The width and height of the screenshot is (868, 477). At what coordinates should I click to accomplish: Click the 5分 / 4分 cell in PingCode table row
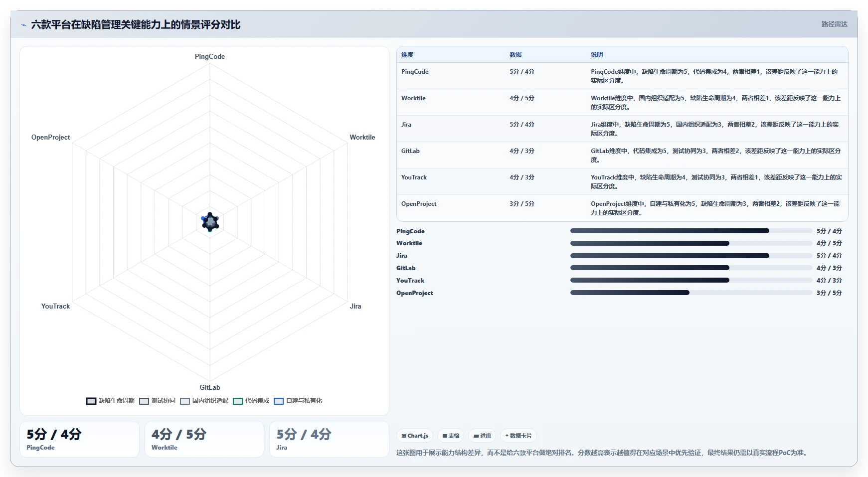pyautogui.click(x=522, y=72)
